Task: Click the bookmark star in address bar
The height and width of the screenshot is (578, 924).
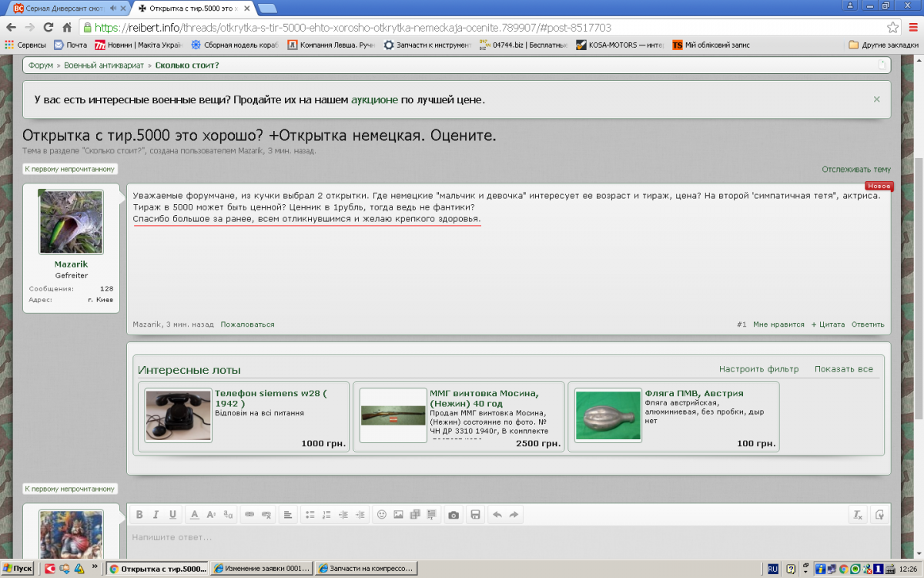Action: click(893, 27)
